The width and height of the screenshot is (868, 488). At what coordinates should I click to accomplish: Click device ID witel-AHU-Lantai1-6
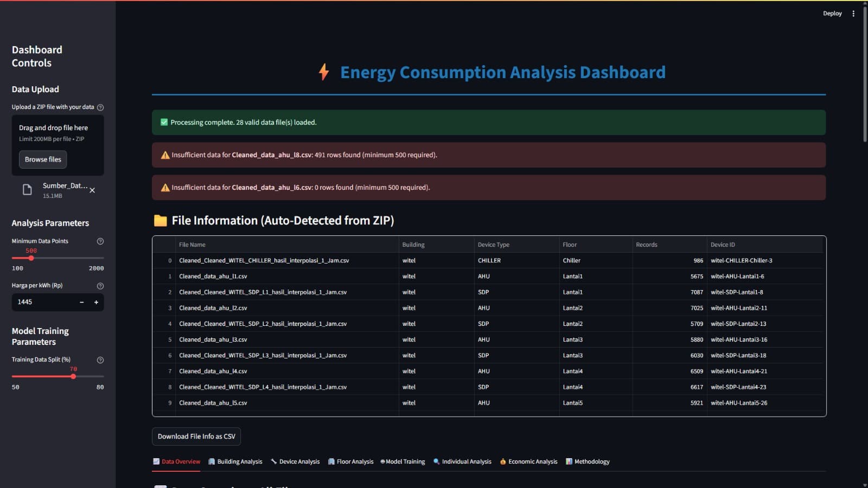click(x=765, y=277)
